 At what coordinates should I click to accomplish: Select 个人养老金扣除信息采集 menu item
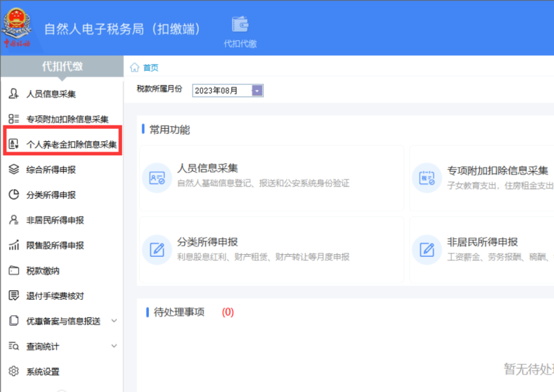(71, 144)
